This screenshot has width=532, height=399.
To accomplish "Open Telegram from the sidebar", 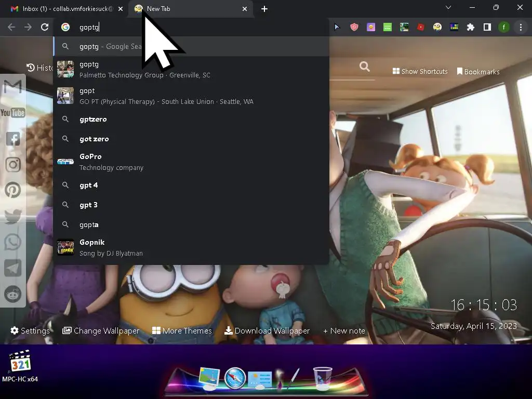I will 13,268.
